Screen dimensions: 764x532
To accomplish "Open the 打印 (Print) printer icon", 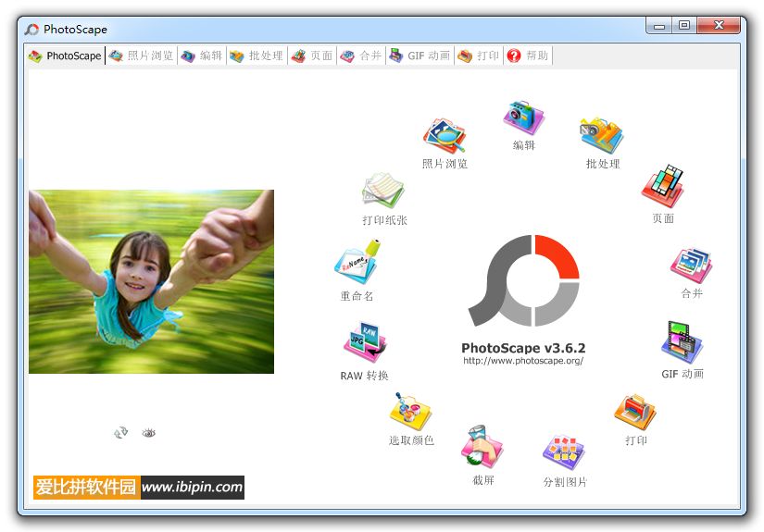I will coord(635,413).
